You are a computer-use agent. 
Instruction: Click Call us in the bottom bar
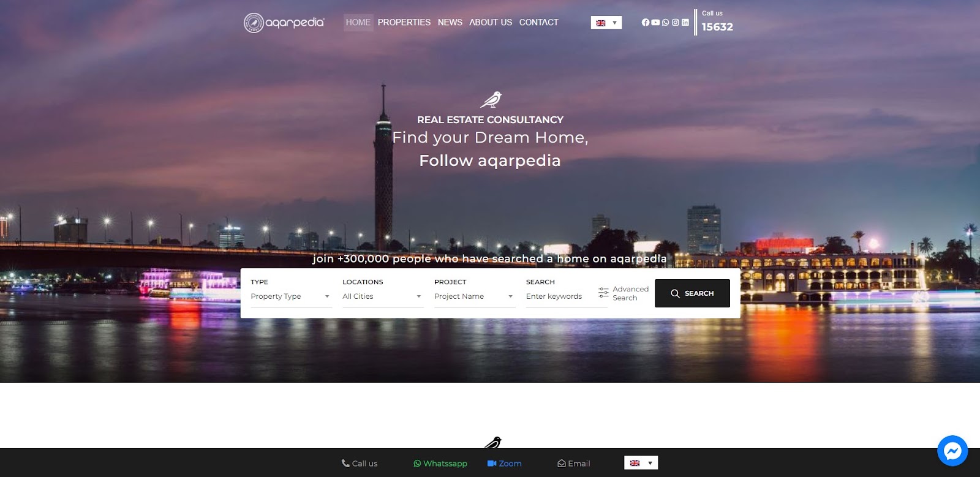(360, 464)
